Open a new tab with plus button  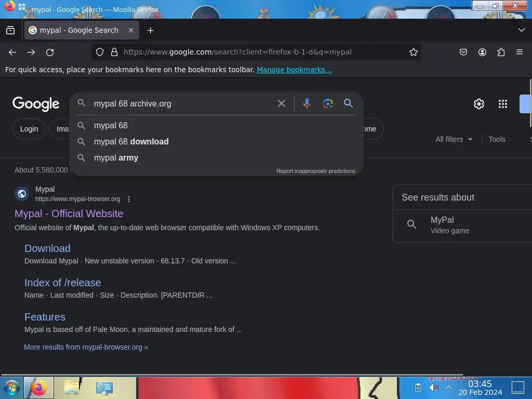pos(150,31)
